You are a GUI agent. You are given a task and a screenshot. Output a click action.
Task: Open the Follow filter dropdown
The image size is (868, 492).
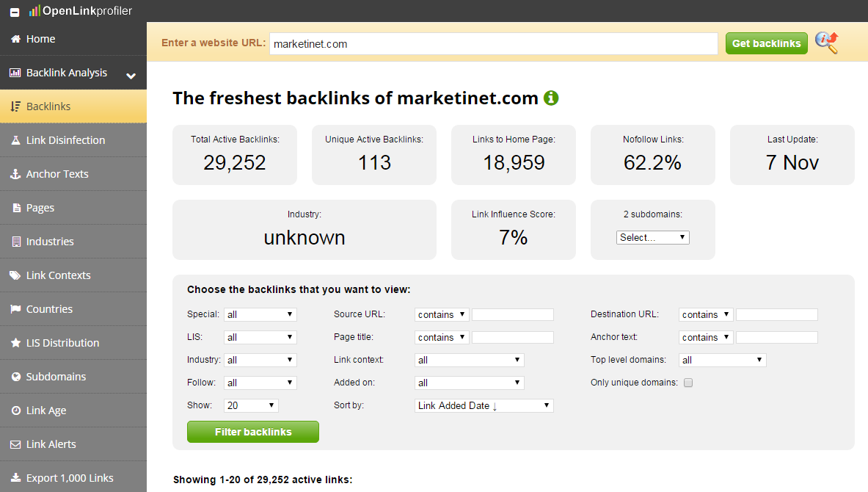point(260,383)
